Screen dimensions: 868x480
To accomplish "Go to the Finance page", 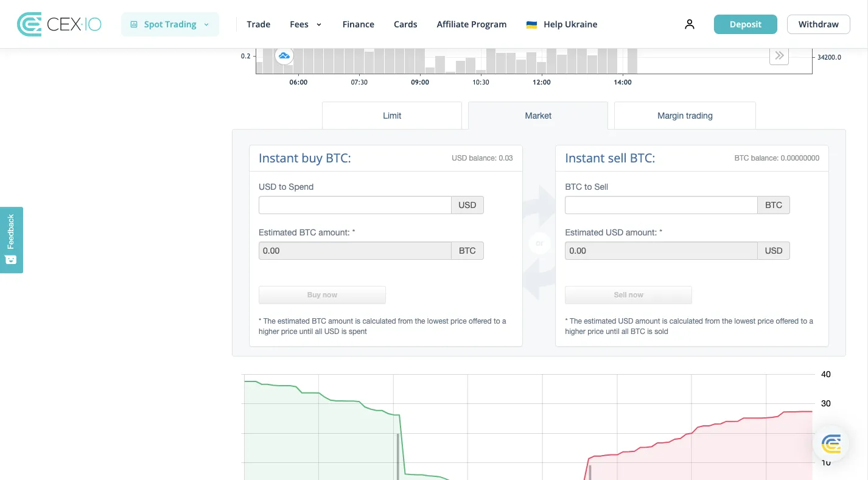I will [x=358, y=24].
